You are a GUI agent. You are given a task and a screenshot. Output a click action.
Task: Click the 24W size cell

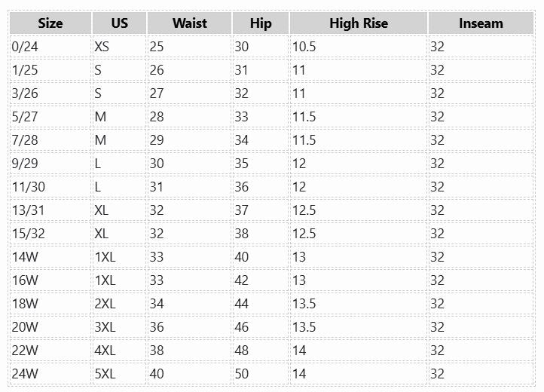(x=25, y=374)
